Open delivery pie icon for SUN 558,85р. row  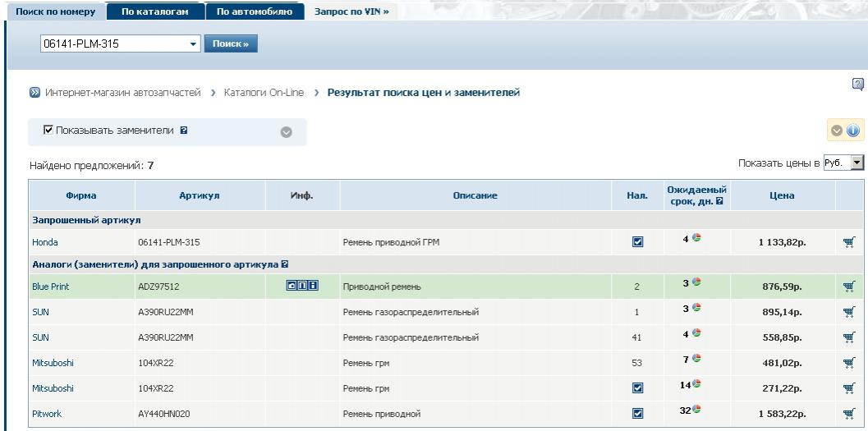click(x=696, y=332)
